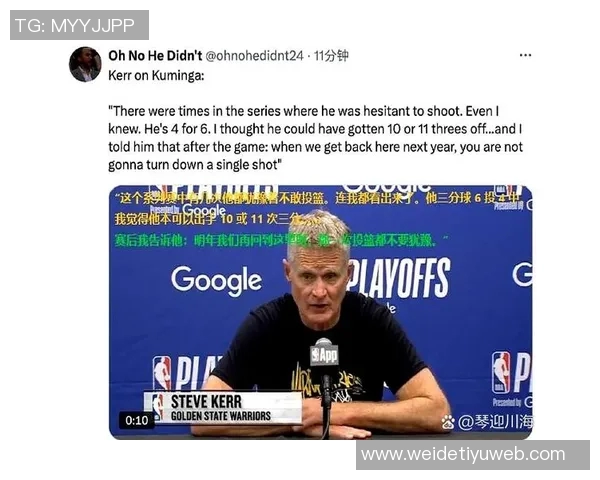Click the Kerr on Kuminga tweet heading
This screenshot has width=600, height=480.
point(156,75)
